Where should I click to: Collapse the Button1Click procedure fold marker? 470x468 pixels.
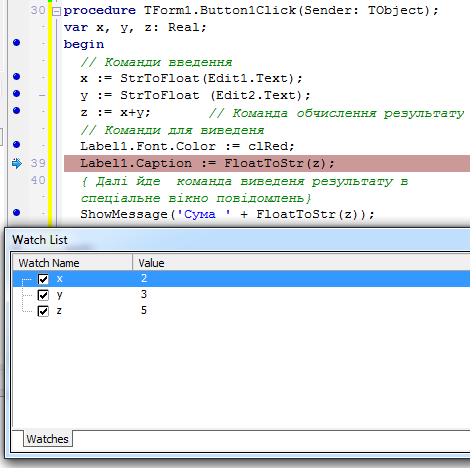tap(56, 12)
